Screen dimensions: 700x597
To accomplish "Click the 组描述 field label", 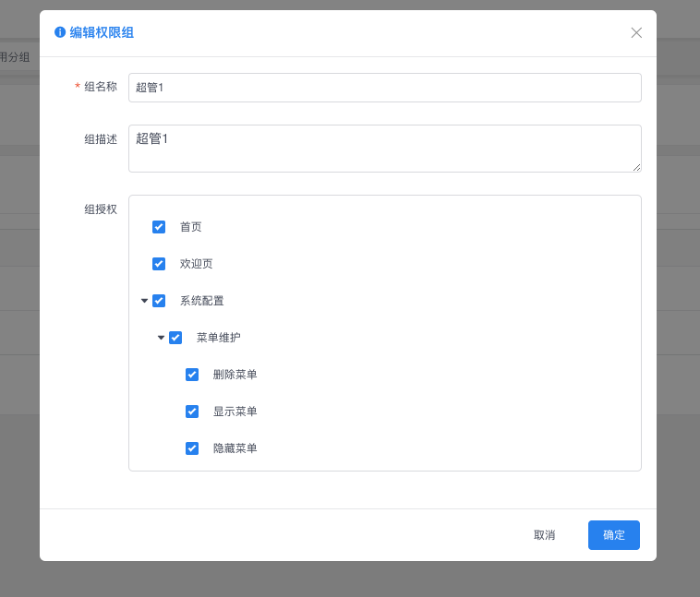I will 101,139.
